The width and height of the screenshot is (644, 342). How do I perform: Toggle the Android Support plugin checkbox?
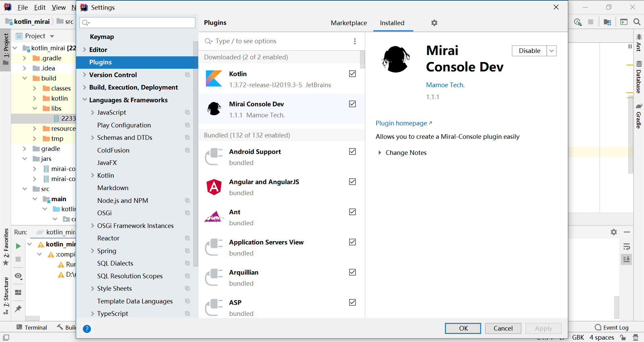tap(353, 152)
